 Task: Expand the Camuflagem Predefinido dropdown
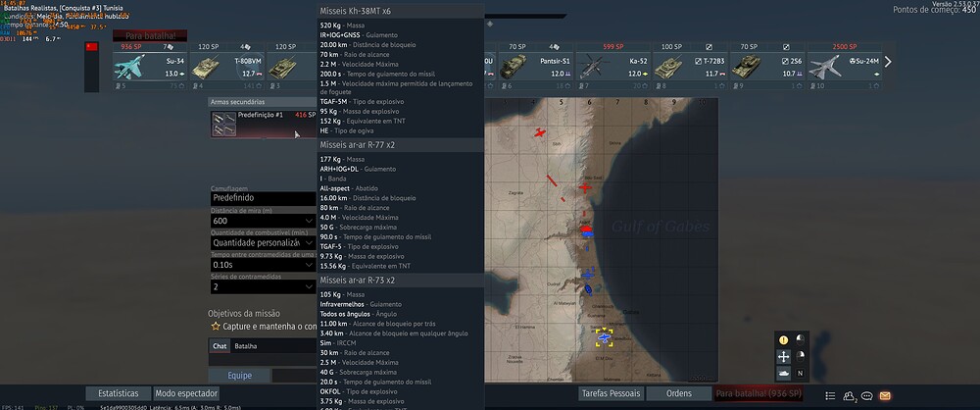(258, 197)
